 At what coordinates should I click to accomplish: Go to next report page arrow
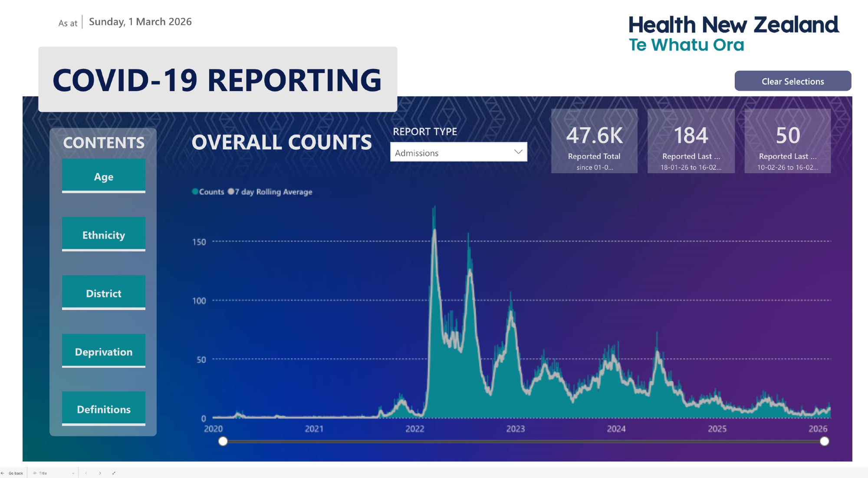click(x=100, y=473)
